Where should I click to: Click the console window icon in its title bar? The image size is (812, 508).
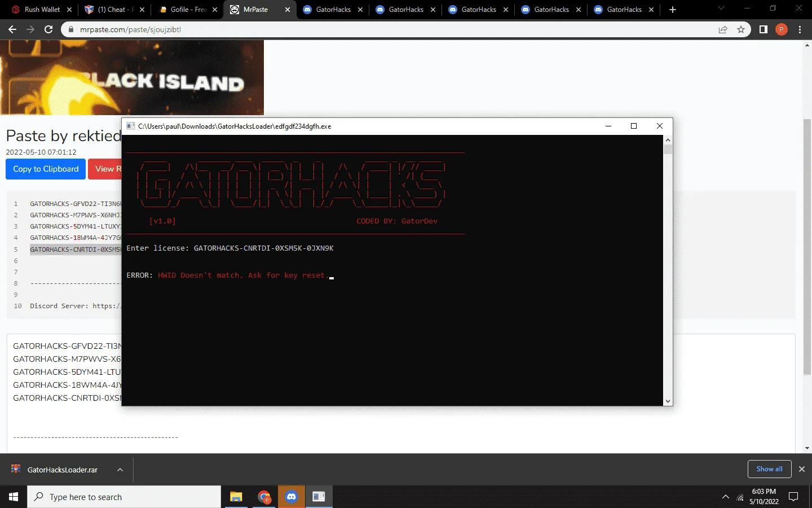coord(131,126)
